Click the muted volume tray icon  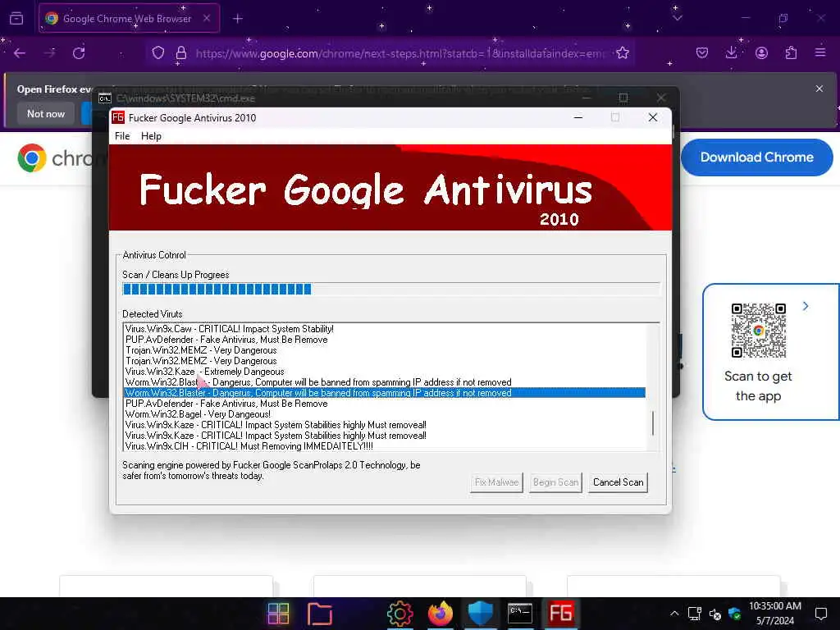(x=714, y=614)
